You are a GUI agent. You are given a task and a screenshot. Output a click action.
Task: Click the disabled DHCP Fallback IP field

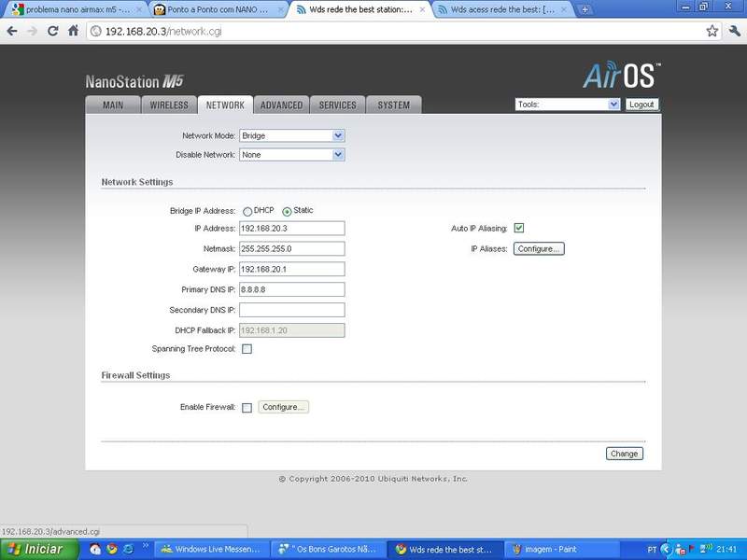(x=292, y=330)
